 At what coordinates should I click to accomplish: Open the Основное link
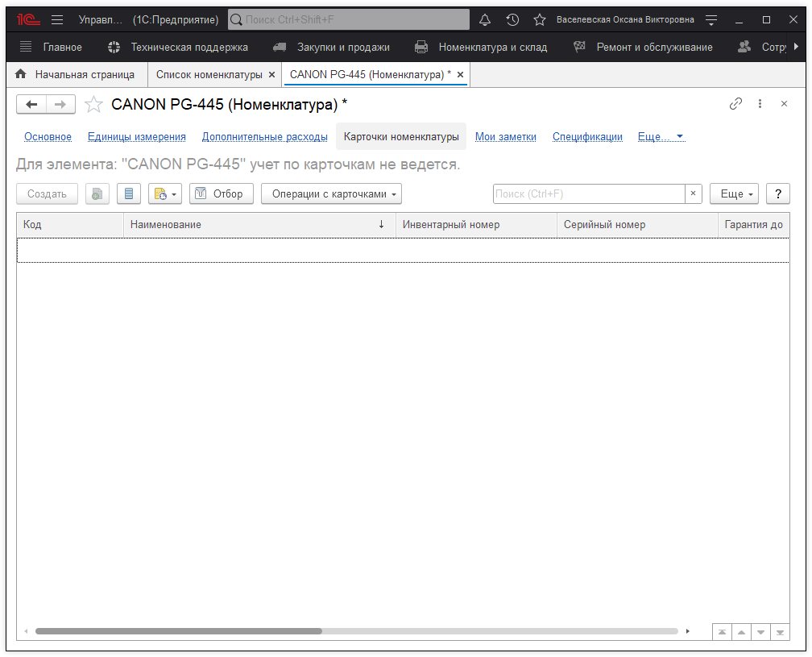[x=48, y=137]
